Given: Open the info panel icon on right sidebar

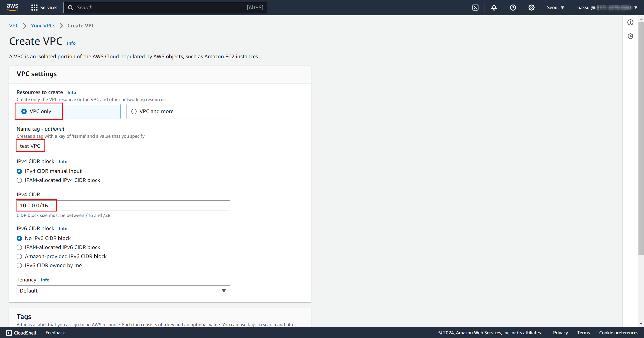Looking at the screenshot, I should [630, 23].
